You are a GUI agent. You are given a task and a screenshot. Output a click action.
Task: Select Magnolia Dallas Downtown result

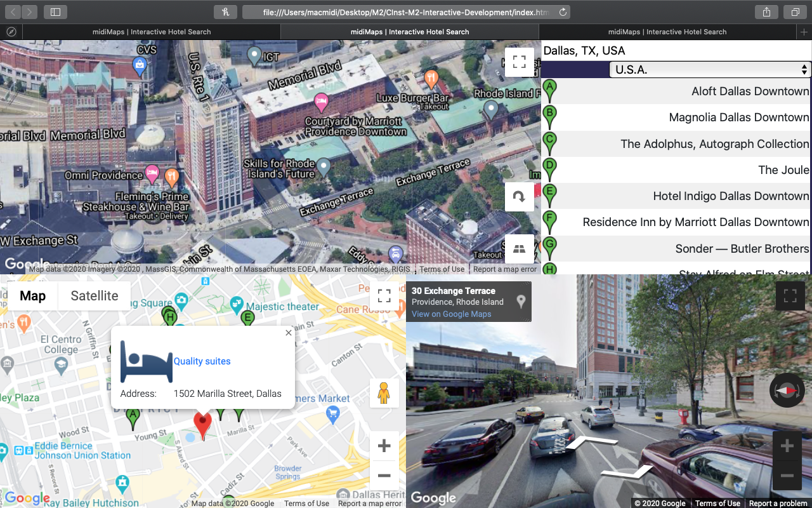[x=676, y=117]
